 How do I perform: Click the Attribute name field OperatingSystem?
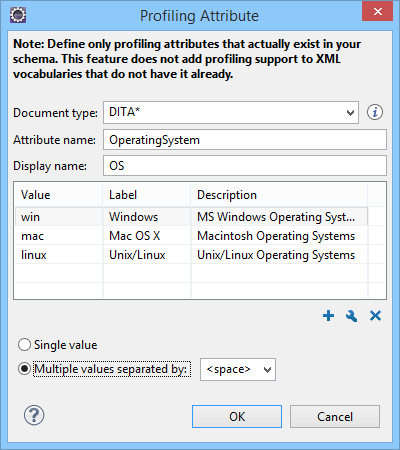tap(245, 140)
